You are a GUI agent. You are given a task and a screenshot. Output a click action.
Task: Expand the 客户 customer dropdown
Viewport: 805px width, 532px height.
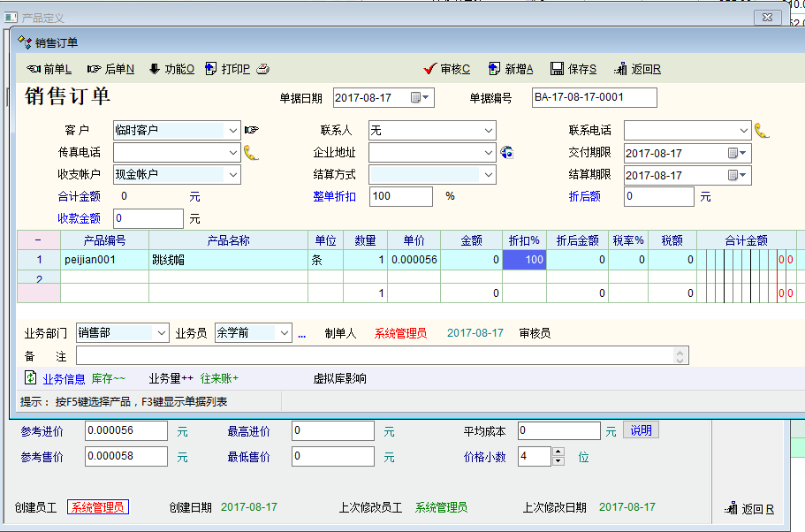coord(232,130)
